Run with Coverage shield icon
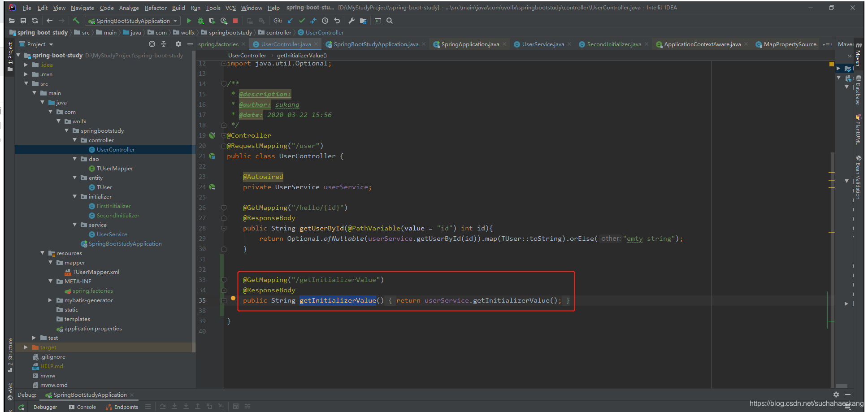 (212, 21)
